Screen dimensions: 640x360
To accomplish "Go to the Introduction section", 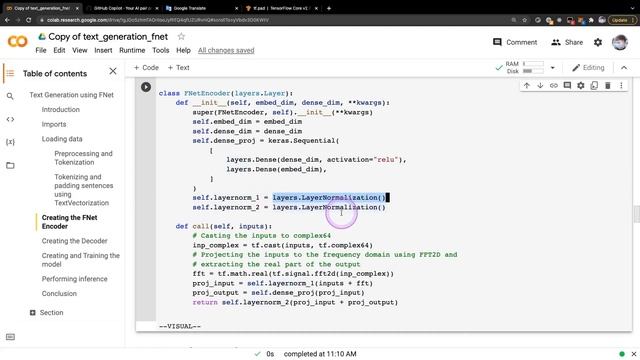I will pyautogui.click(x=60, y=109).
